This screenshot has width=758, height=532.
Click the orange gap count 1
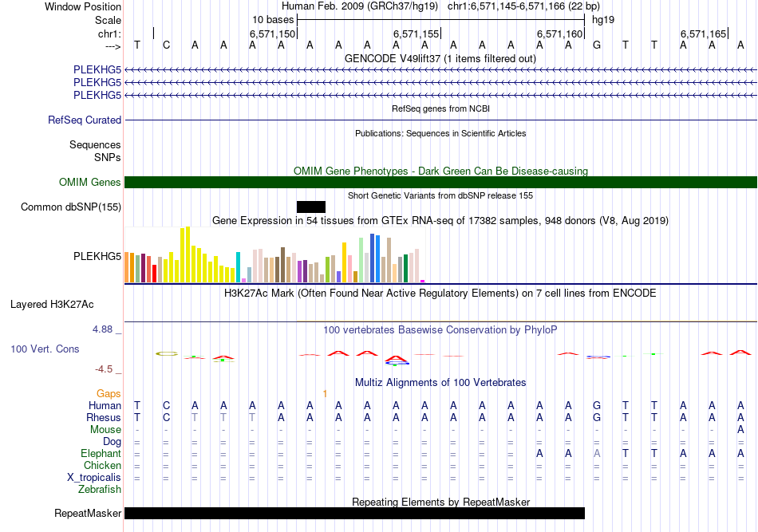pyautogui.click(x=325, y=394)
